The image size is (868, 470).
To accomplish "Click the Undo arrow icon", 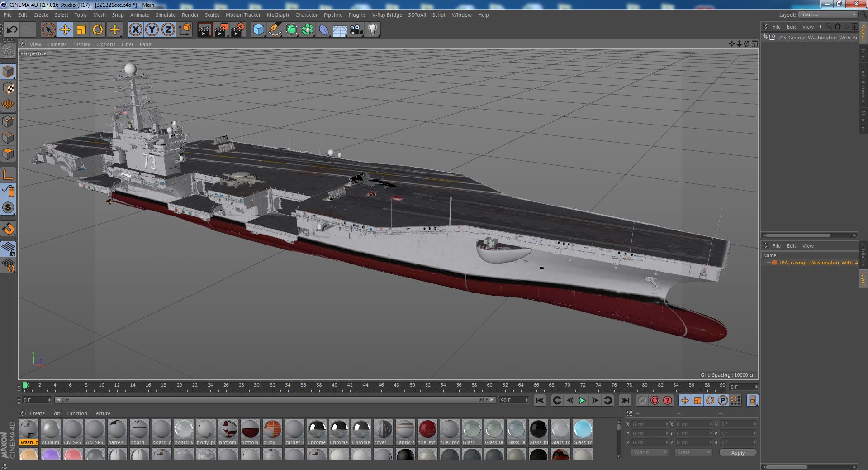I will [12, 30].
